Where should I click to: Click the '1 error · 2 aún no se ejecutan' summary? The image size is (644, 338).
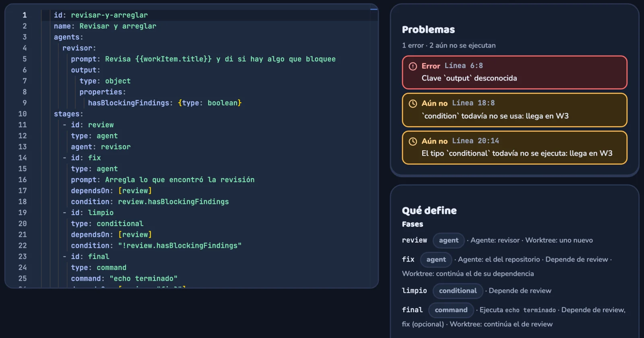(x=449, y=46)
